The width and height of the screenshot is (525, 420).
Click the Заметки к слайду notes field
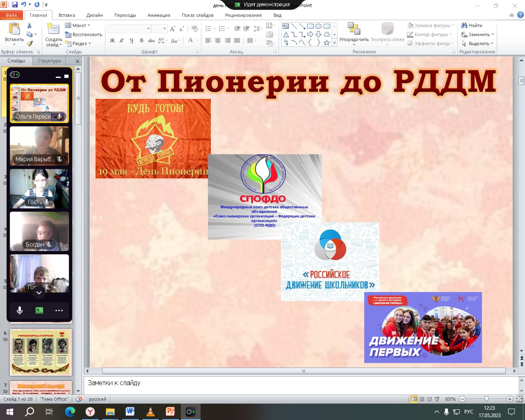[301, 386]
